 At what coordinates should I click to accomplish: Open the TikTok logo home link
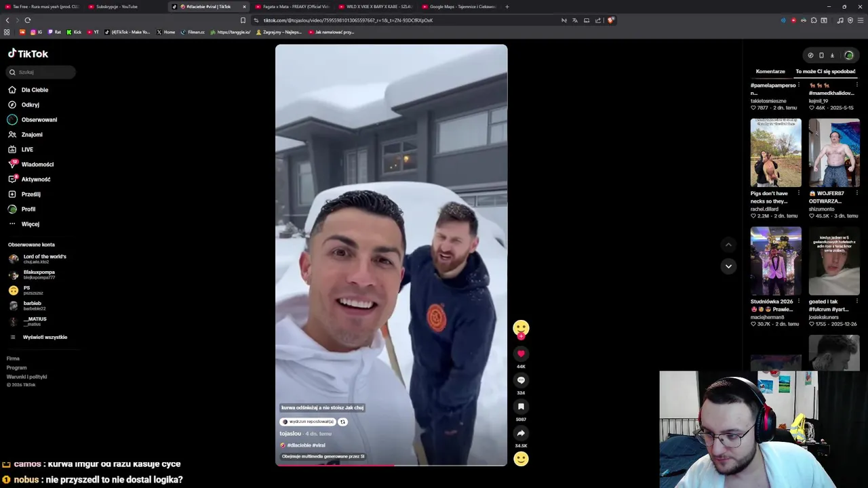tap(28, 54)
